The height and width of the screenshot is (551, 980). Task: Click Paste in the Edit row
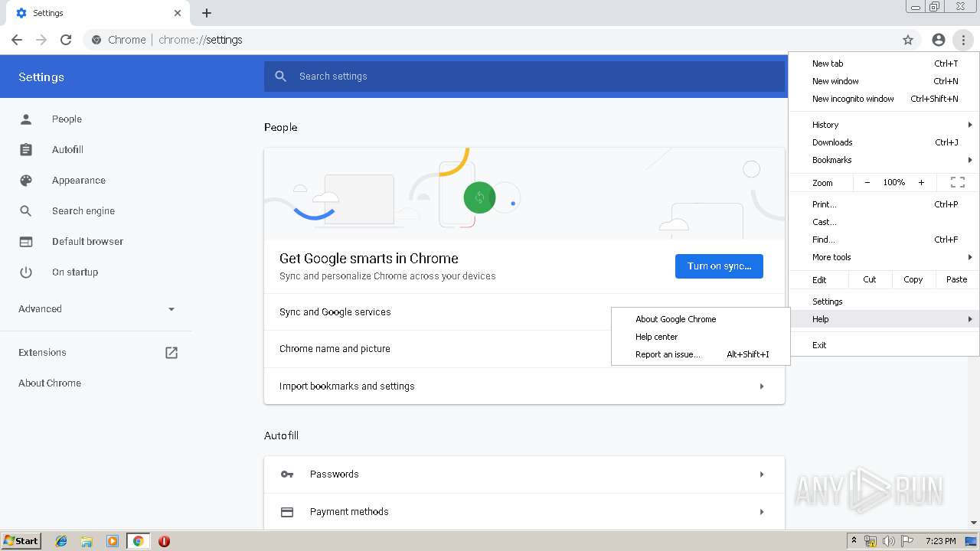pos(957,279)
